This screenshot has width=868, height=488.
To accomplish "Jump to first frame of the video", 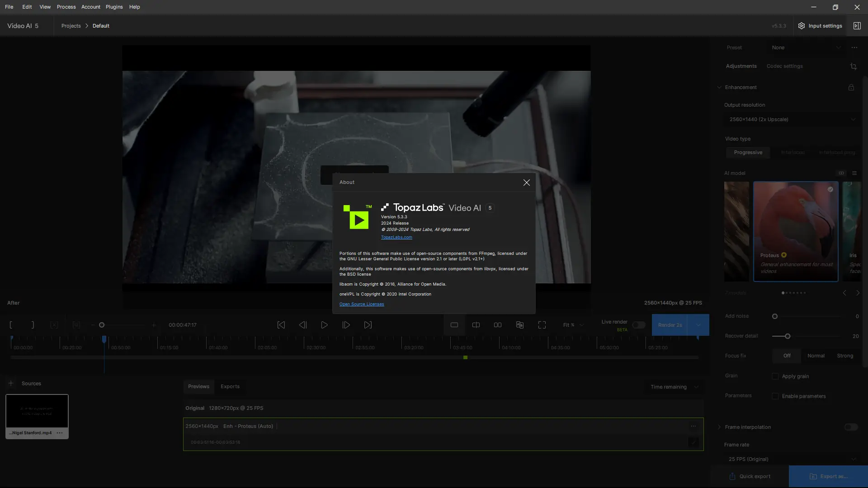I will (281, 325).
